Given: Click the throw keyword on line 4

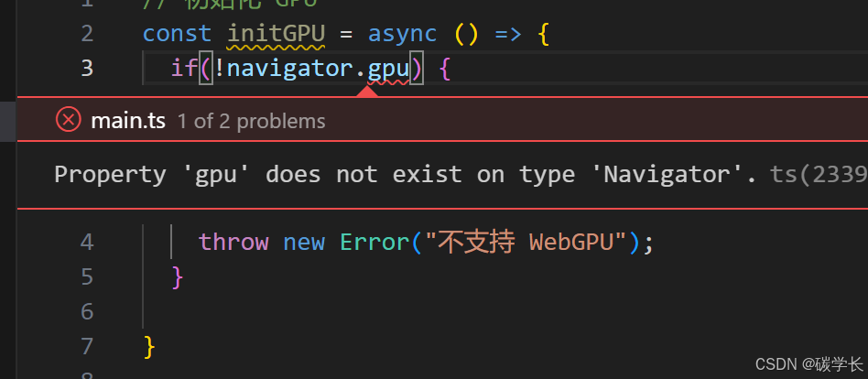Looking at the screenshot, I should 233,243.
